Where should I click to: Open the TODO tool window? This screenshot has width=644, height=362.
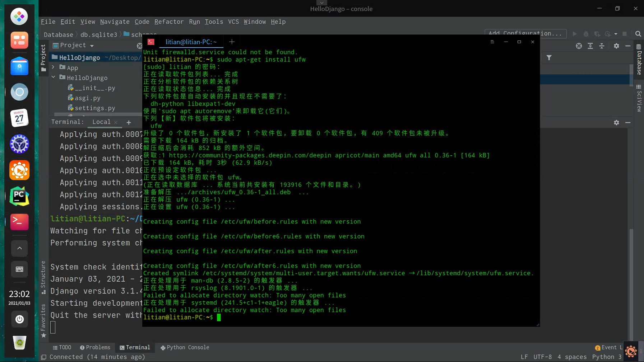pyautogui.click(x=62, y=347)
